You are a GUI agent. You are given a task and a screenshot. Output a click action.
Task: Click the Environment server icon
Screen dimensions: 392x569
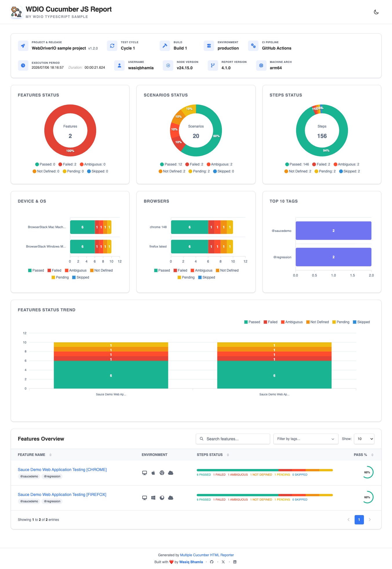point(209,46)
